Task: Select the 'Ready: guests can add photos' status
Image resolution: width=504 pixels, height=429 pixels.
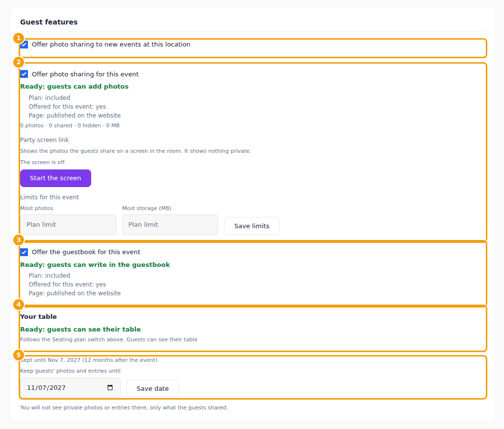Action: 74,86
